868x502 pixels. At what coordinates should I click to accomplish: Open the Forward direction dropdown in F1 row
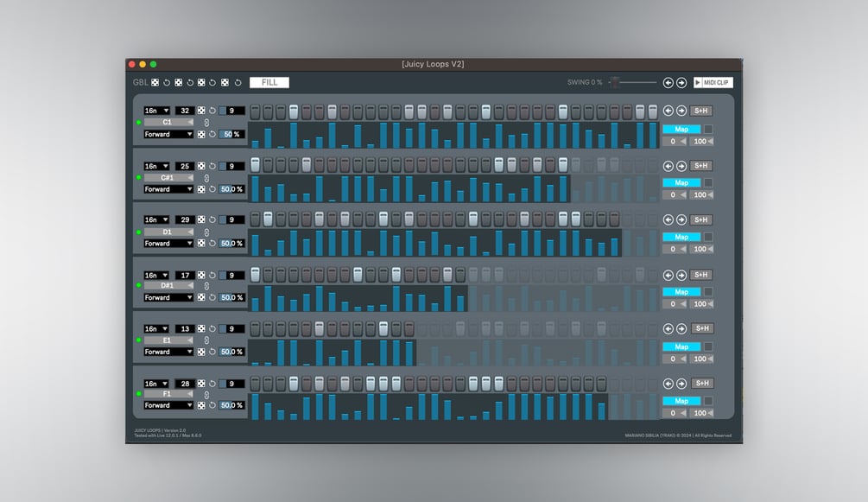pos(168,405)
